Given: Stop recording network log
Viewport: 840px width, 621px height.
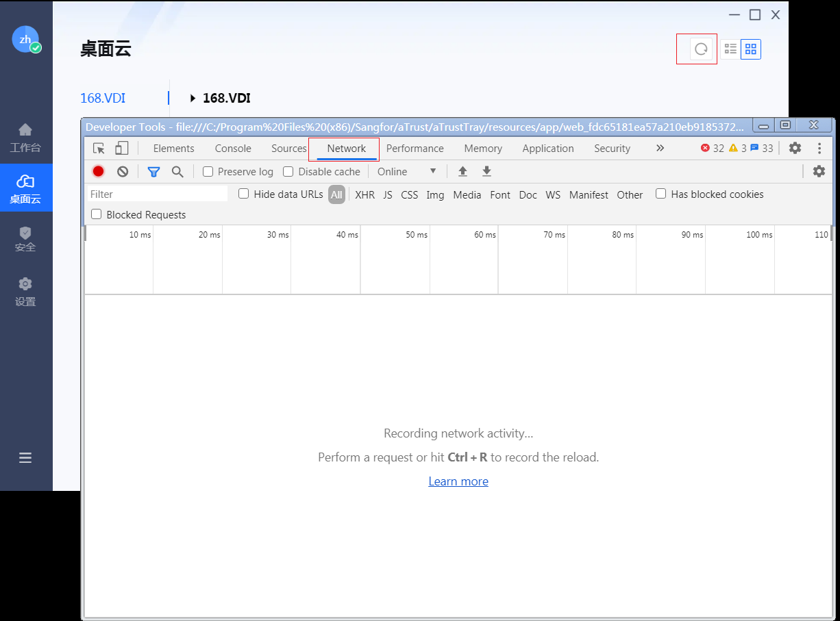Looking at the screenshot, I should (99, 172).
